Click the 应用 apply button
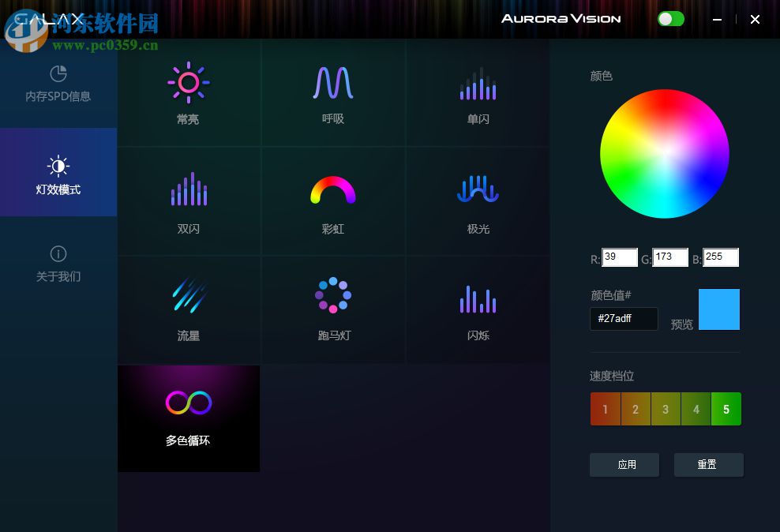The image size is (780, 532). point(624,464)
